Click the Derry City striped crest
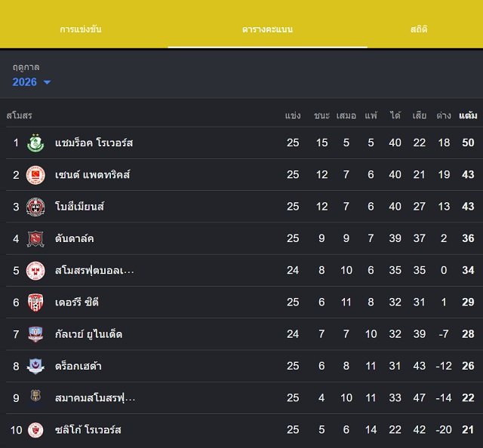Viewport: 483px width, 448px height. (35, 302)
